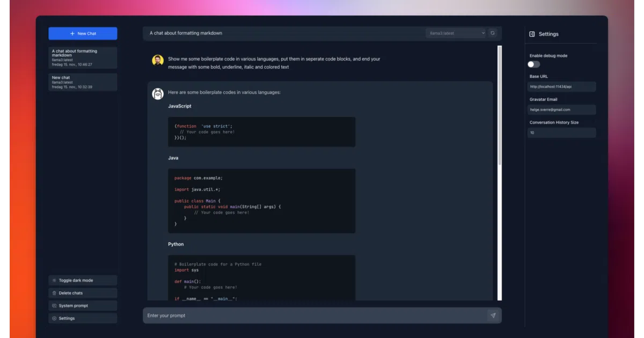Viewport: 644px width, 338px height.
Task: Click the 'package com.example;' code line
Action: tap(198, 178)
